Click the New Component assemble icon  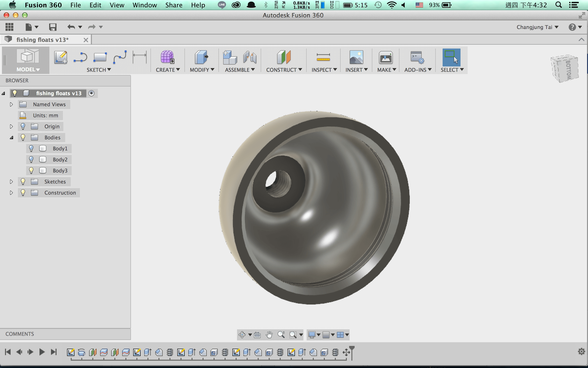230,57
